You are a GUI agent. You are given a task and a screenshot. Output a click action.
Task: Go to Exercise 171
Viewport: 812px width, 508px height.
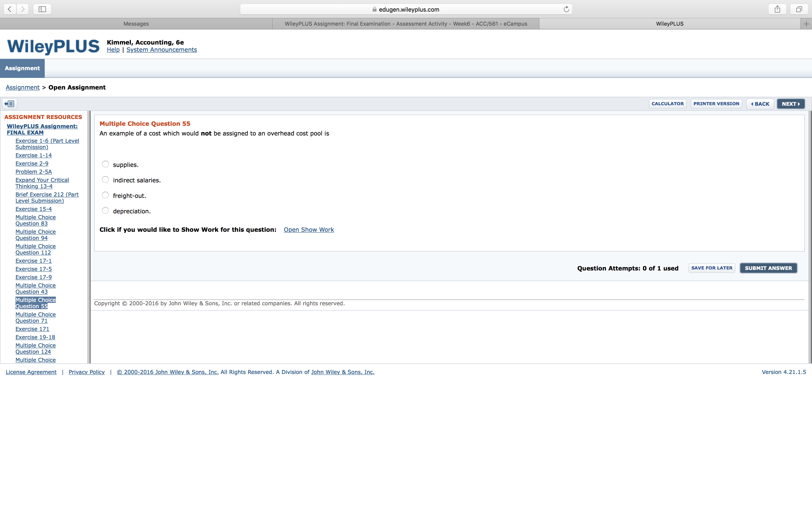point(32,329)
